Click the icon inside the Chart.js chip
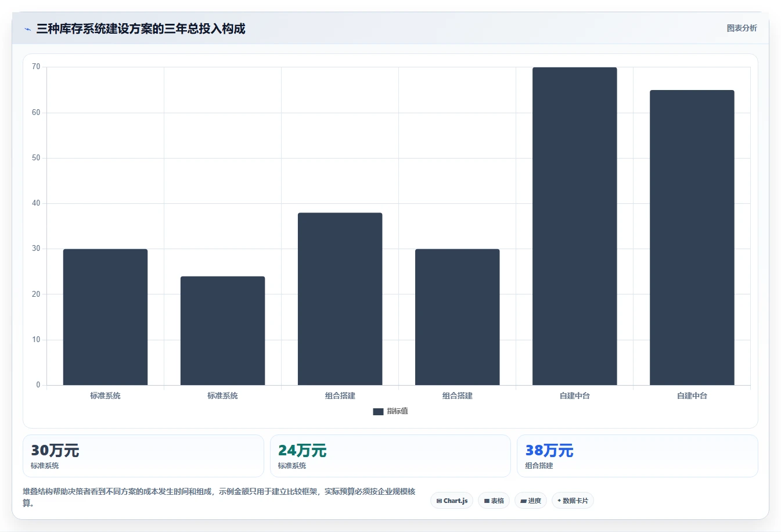Viewport: 781px width, 532px height. (x=439, y=501)
